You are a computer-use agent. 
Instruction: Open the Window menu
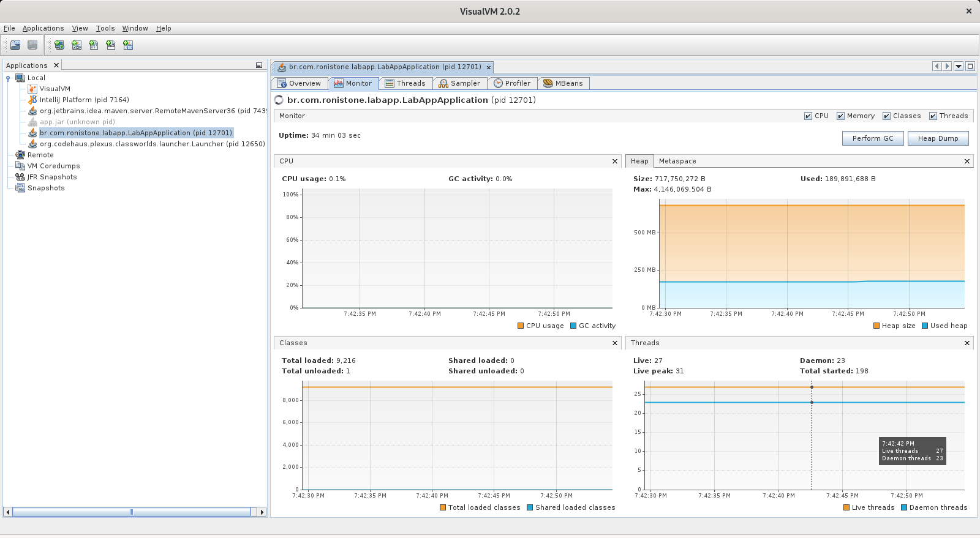[x=135, y=28]
